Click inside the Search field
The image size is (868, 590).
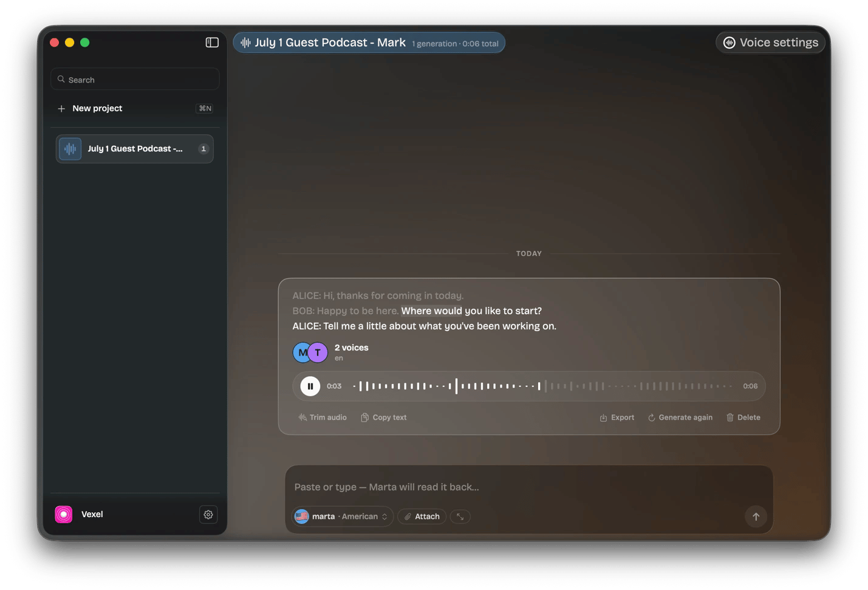pos(135,80)
